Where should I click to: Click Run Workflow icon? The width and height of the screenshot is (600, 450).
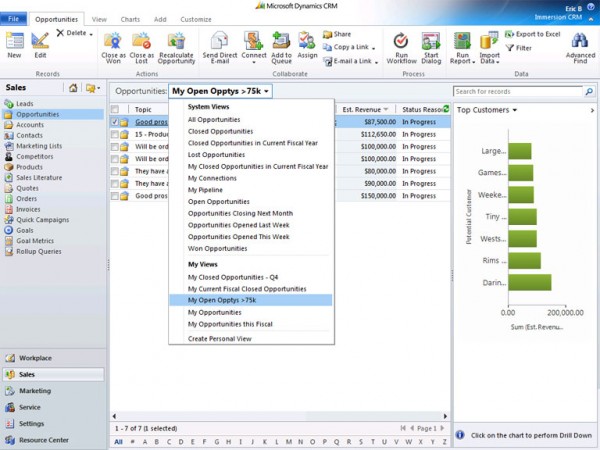pos(401,41)
